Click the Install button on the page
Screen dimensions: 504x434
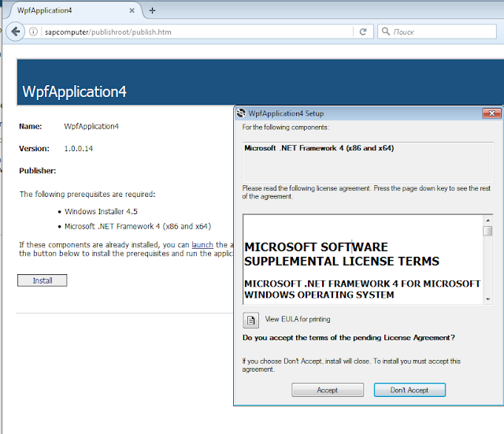coord(42,280)
